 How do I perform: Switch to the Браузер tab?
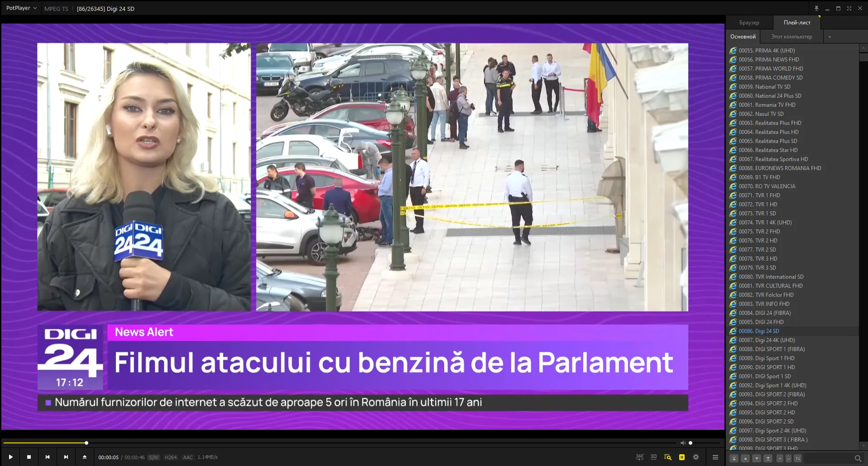tap(749, 22)
